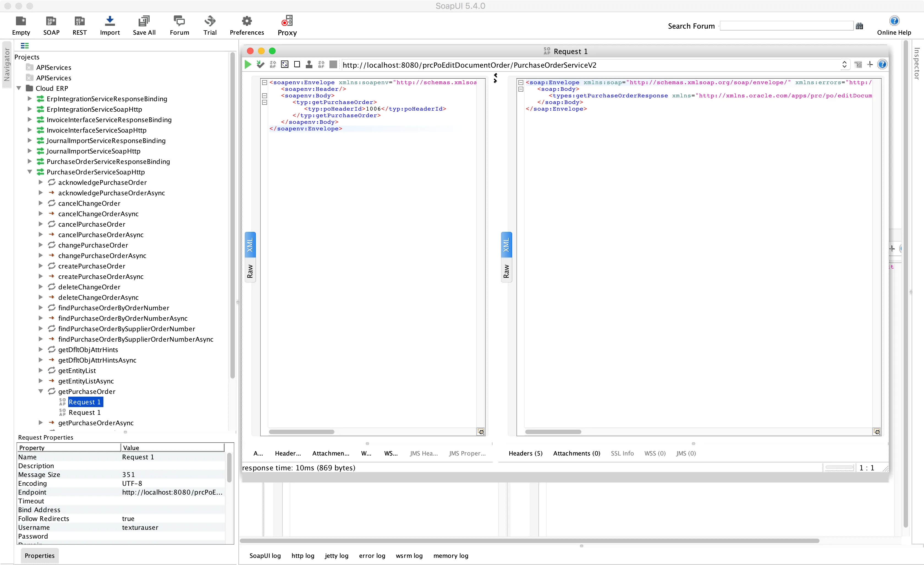Open the endpoint URL dropdown arrows
Screen dimensions: 924x565
844,65
